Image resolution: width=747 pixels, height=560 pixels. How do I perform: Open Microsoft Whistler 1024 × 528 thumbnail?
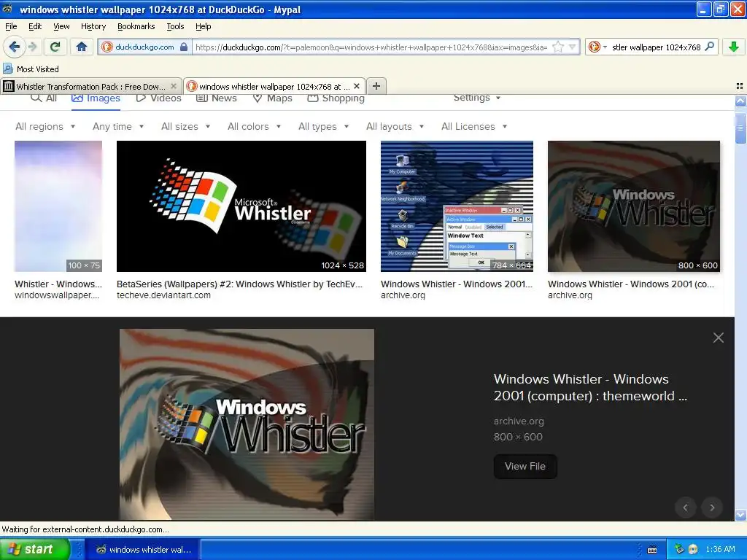[x=241, y=206]
